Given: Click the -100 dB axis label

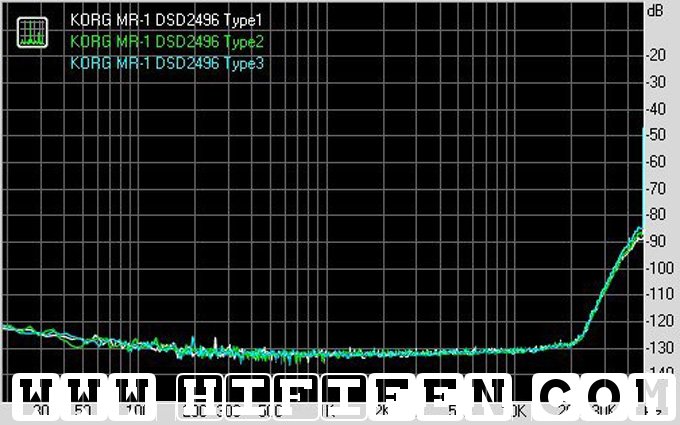Looking at the screenshot, I should (660, 268).
